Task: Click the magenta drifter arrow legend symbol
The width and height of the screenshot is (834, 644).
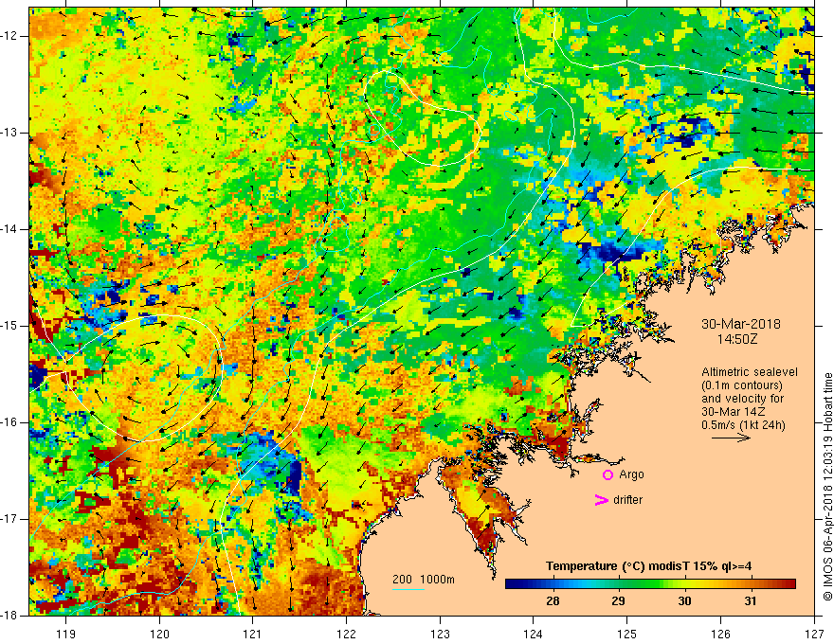Action: tap(602, 500)
